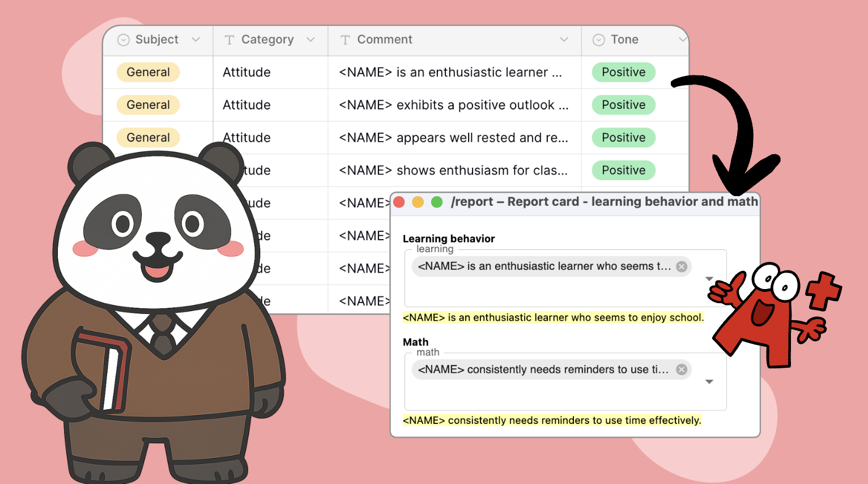
Task: Click the Positive tag for enthusiastic learner row
Action: coord(624,72)
